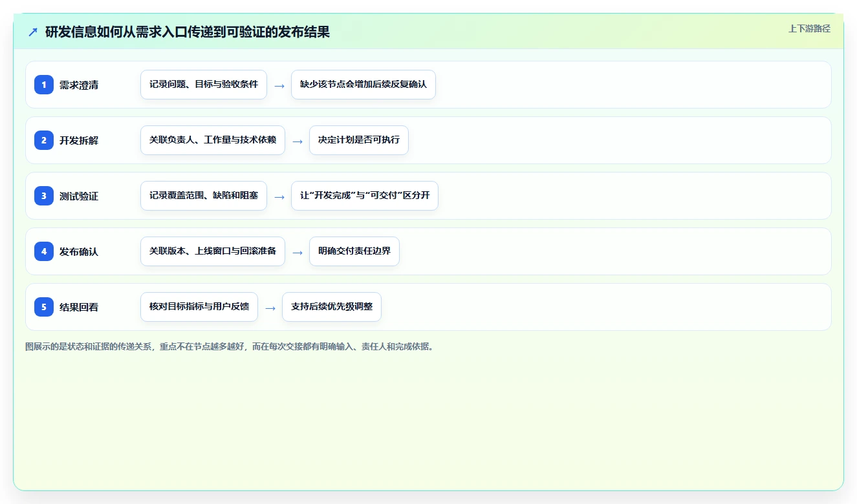Select step badge 5 for 结果回看
This screenshot has width=857, height=504.
pyautogui.click(x=44, y=307)
